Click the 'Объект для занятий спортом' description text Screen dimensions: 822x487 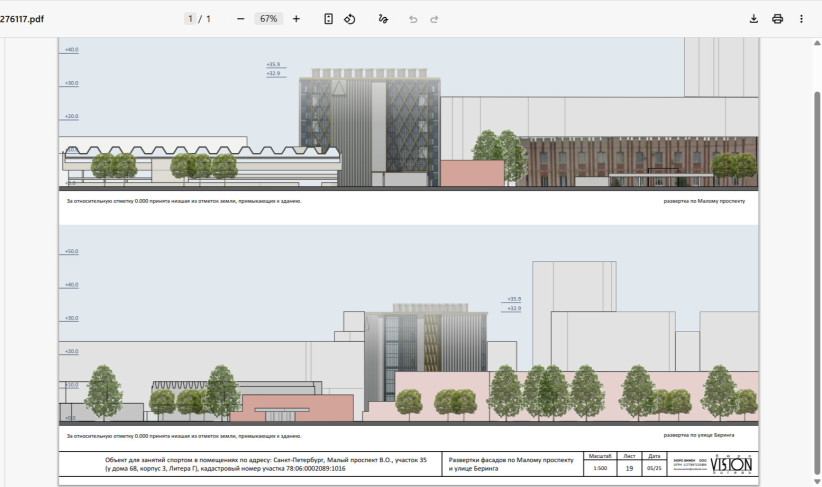[266, 464]
